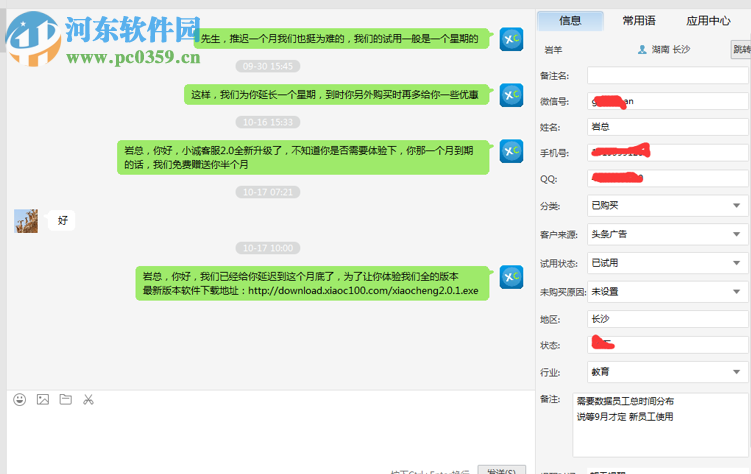
Task: Expand the 行业 dropdown showing 教育
Action: pyautogui.click(x=667, y=372)
